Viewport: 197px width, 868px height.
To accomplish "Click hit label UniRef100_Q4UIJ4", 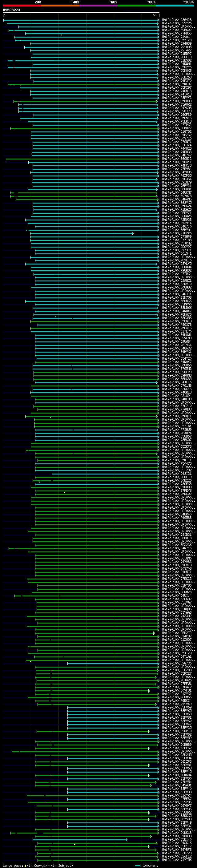I will [177, 596].
